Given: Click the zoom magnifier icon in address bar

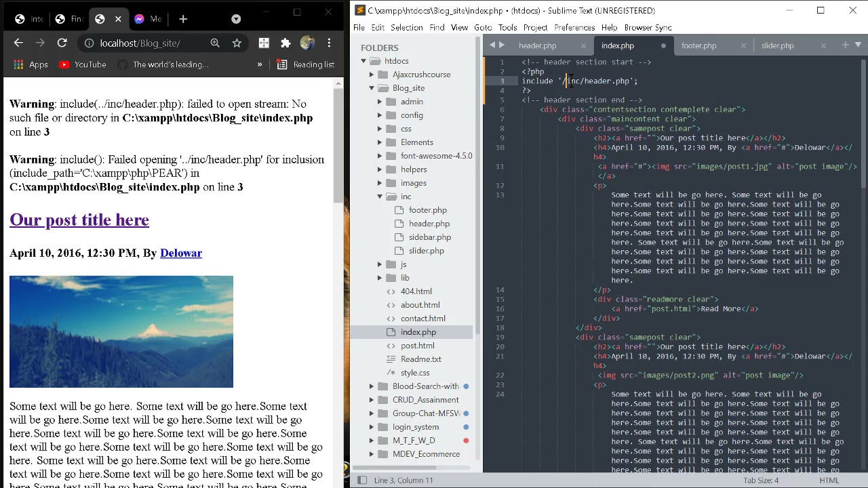Looking at the screenshot, I should 215,43.
